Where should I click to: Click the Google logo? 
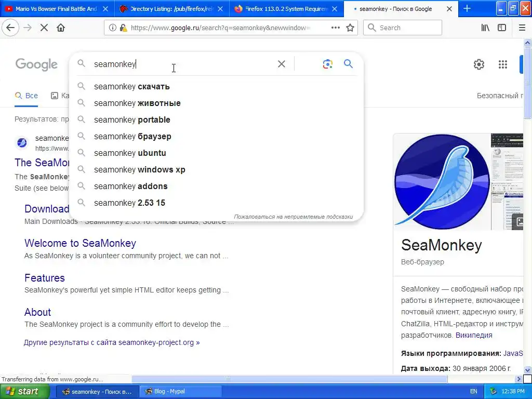[36, 64]
